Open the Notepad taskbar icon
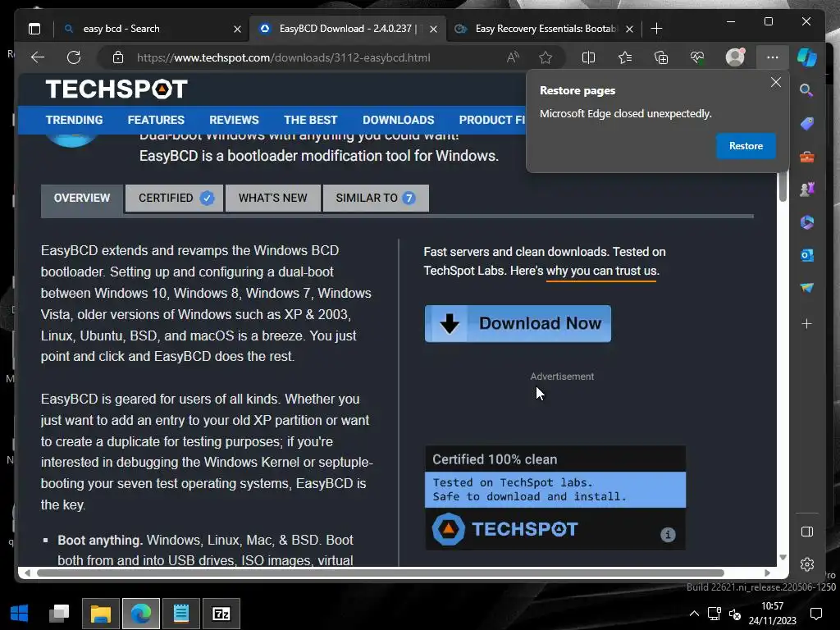Image resolution: width=840 pixels, height=630 pixels. pos(181,614)
